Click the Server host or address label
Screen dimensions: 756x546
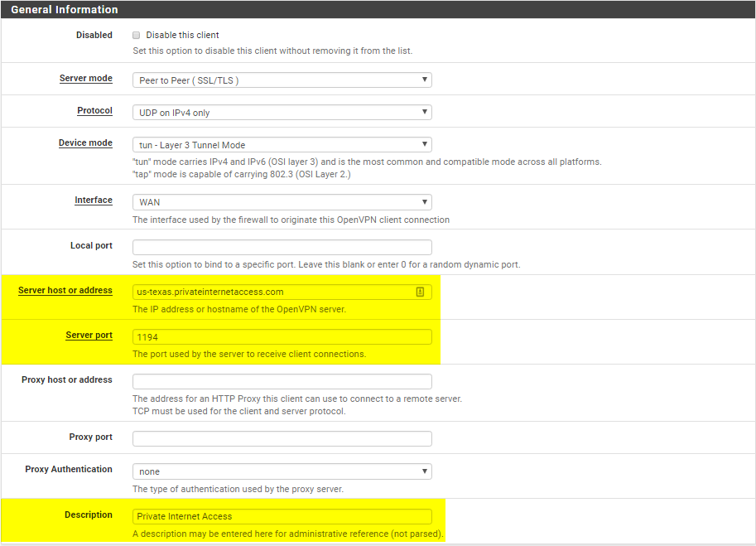pos(65,290)
